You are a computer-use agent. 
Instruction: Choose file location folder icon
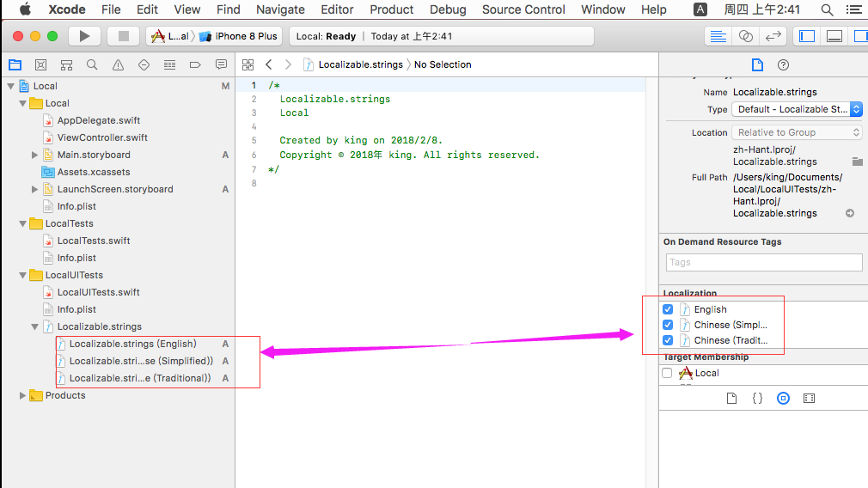(858, 162)
